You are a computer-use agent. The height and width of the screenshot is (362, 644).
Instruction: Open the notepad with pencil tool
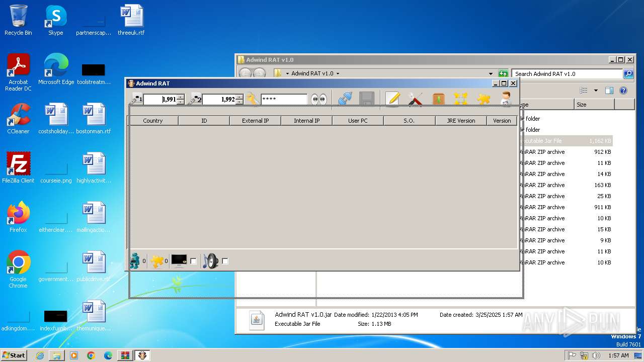tap(392, 99)
